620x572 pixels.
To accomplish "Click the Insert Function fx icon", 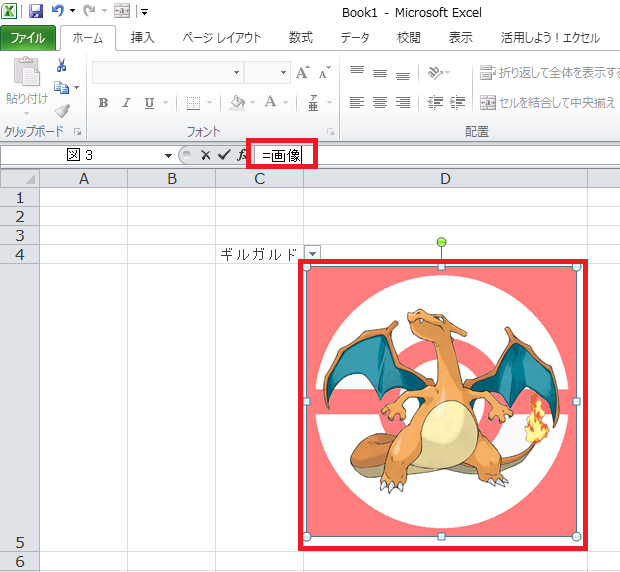I will (241, 155).
